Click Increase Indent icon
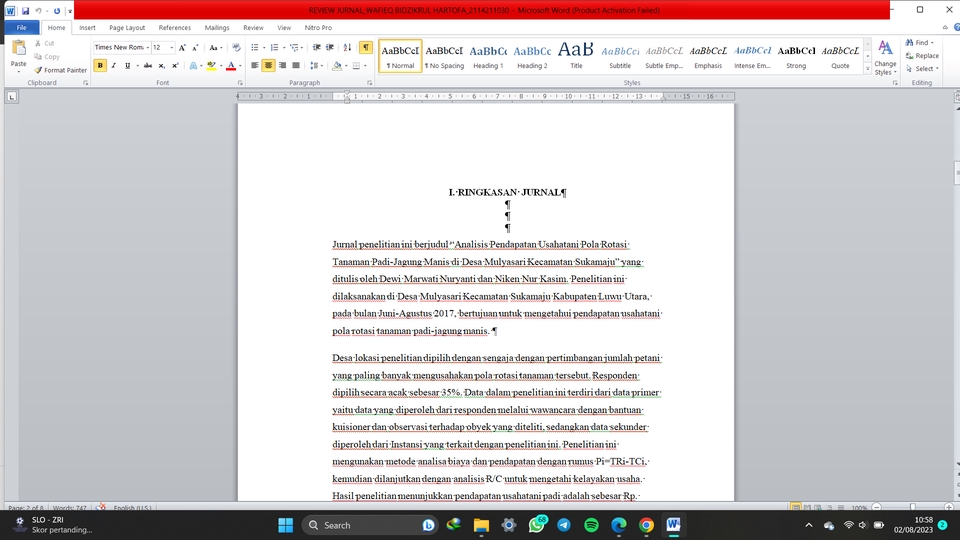The image size is (960, 540). 330,47
